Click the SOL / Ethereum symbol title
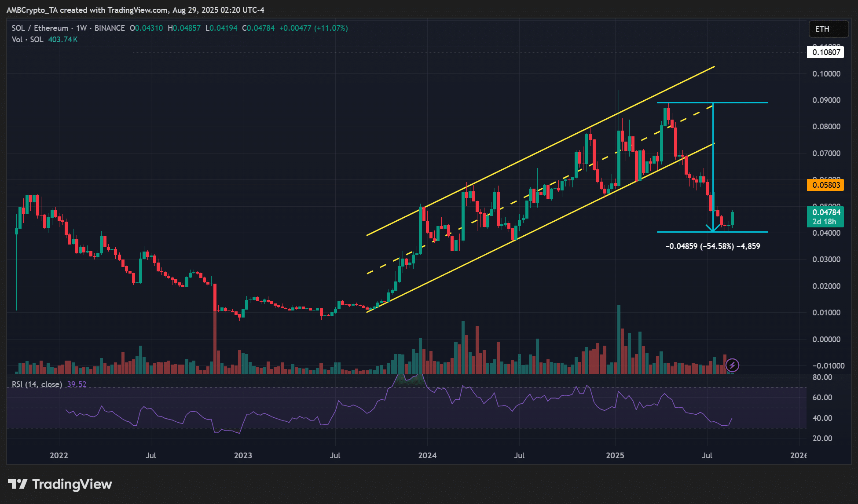This screenshot has width=858, height=504. 40,28
